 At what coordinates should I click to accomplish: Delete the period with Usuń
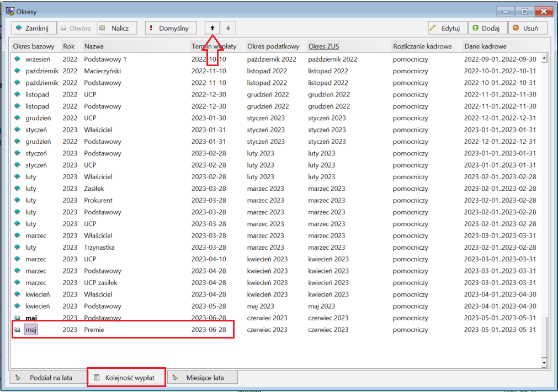coord(528,28)
